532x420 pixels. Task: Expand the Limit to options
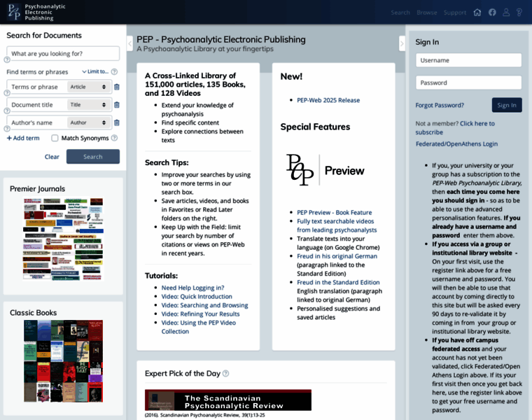tap(95, 71)
